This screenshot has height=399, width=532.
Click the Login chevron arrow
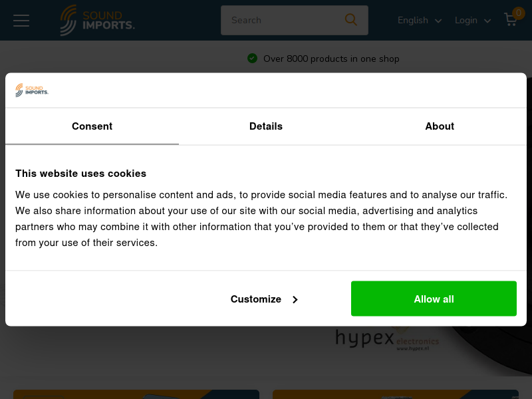[487, 21]
